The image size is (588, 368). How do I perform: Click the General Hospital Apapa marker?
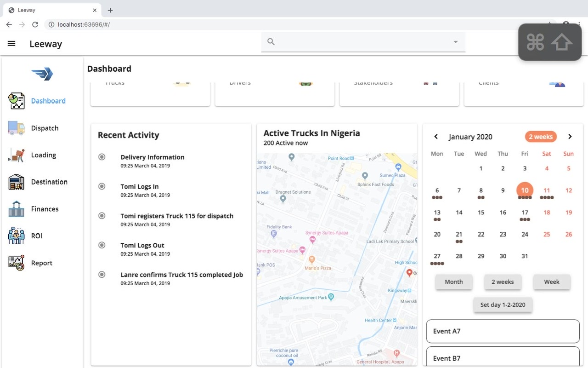point(397,354)
